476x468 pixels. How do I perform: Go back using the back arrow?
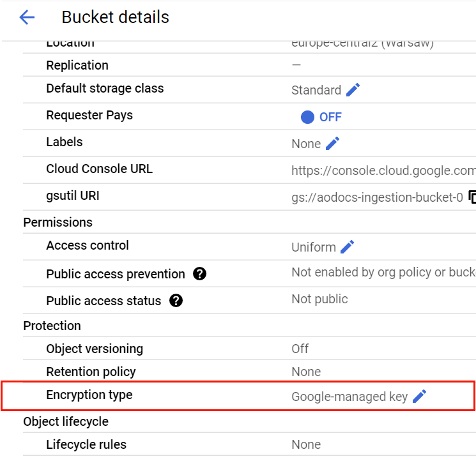(x=27, y=17)
